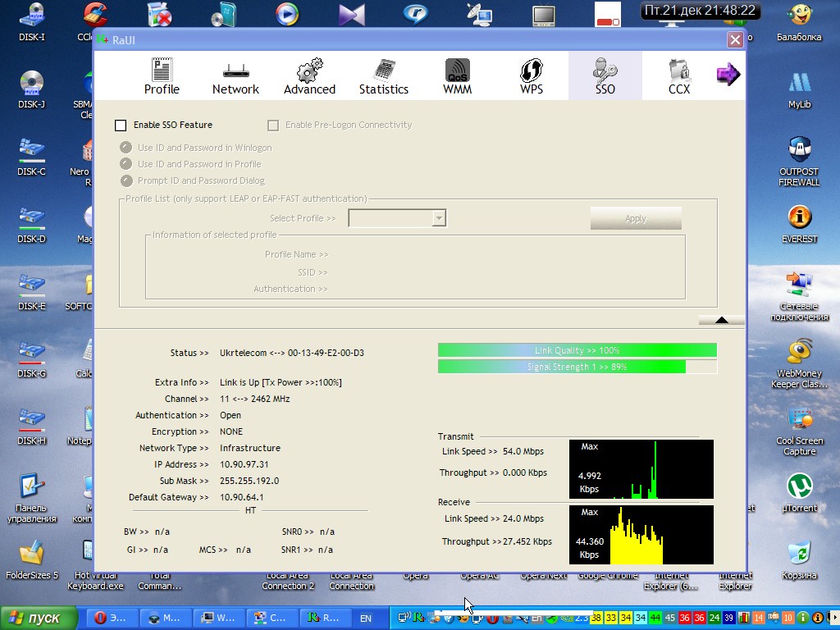The image size is (840, 630).
Task: Select Use ID and Password in Winlogon
Action: coord(126,148)
